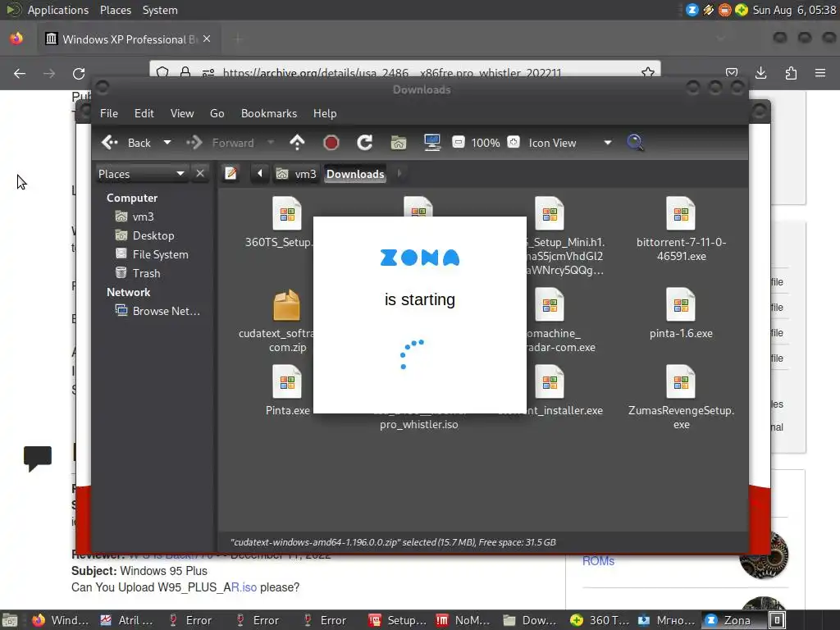Select vm3 in the path bar

[296, 174]
